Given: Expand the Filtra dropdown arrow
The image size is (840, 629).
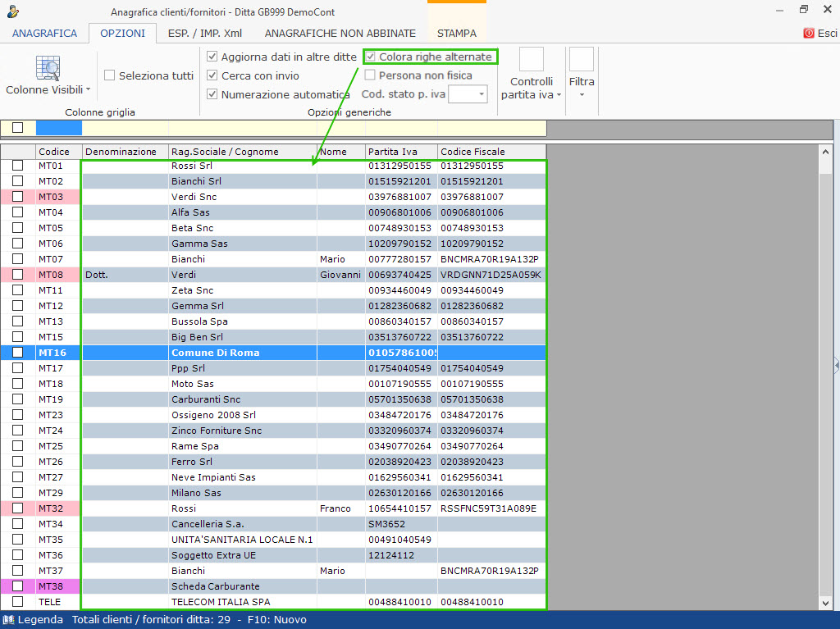Looking at the screenshot, I should coord(582,95).
